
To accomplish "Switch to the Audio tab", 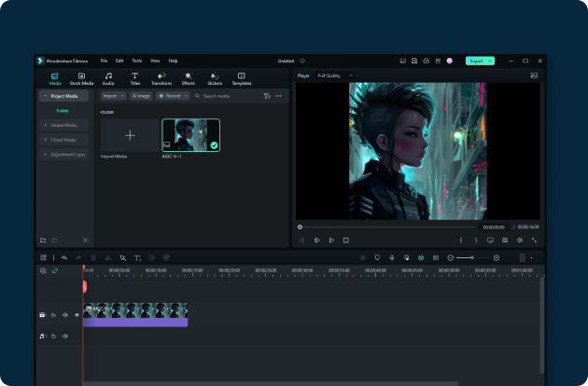I will click(108, 79).
